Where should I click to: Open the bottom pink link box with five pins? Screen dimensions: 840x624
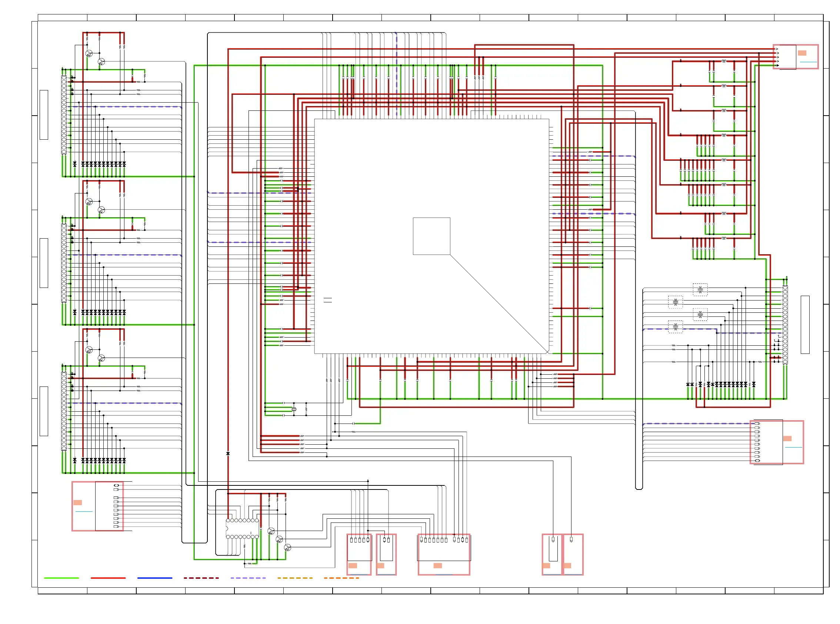[x=359, y=554]
